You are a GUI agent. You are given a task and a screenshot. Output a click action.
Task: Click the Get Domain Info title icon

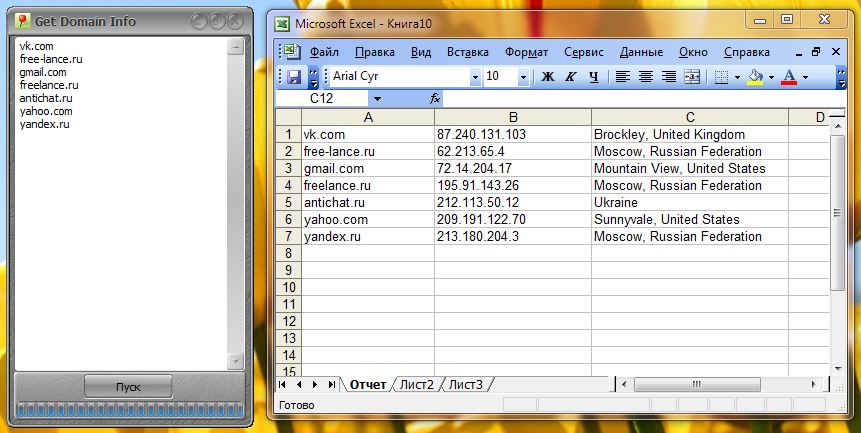coord(23,21)
